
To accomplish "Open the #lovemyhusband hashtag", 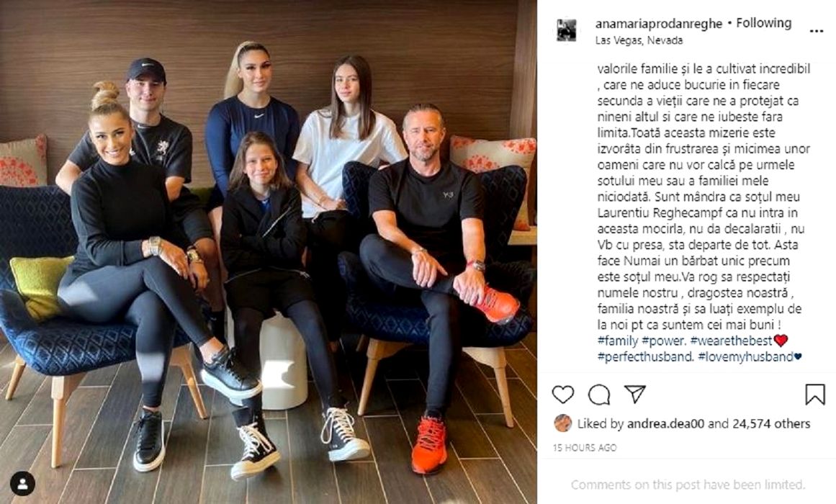I will [x=745, y=357].
